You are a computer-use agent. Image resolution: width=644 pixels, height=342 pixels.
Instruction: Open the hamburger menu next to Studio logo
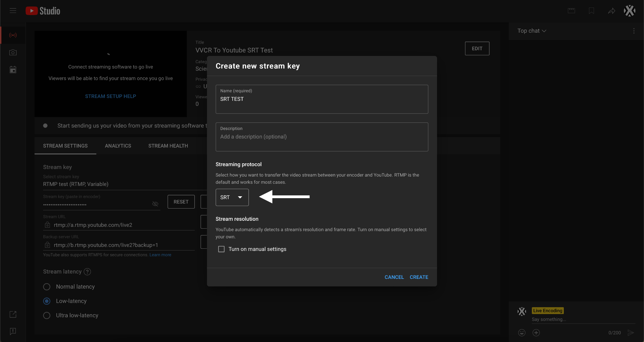tap(13, 10)
